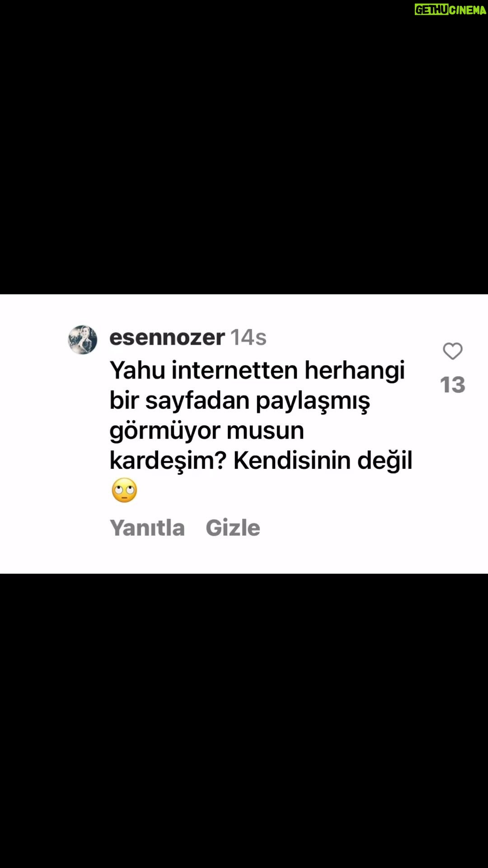Viewport: 488px width, 868px height.
Task: Like the comment with the heart icon
Action: point(452,351)
